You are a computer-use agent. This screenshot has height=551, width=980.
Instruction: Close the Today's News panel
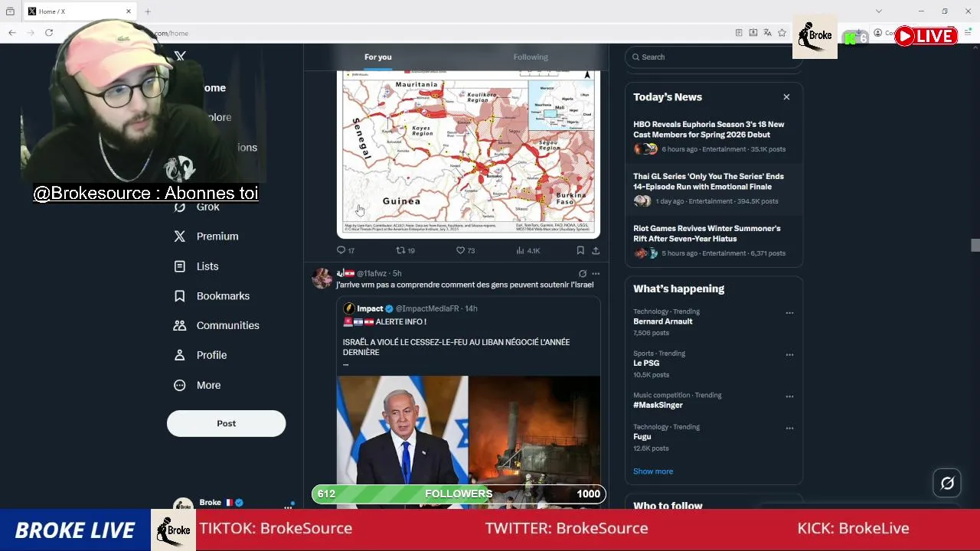[786, 97]
